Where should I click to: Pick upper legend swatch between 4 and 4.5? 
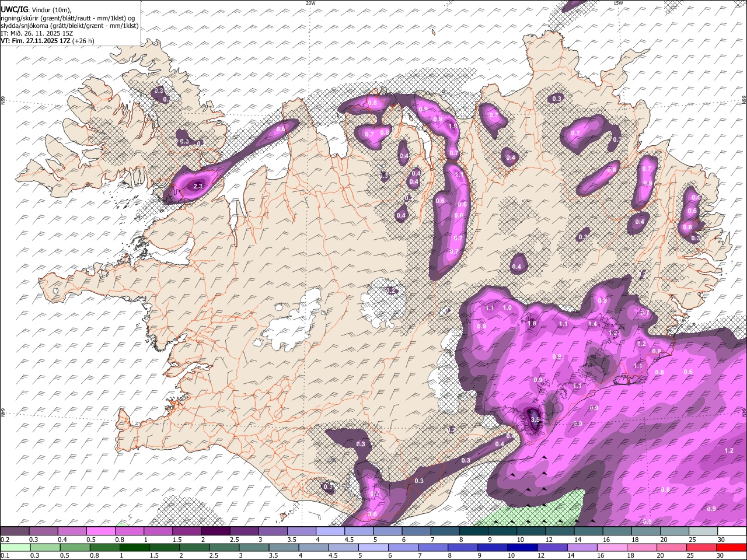330,531
